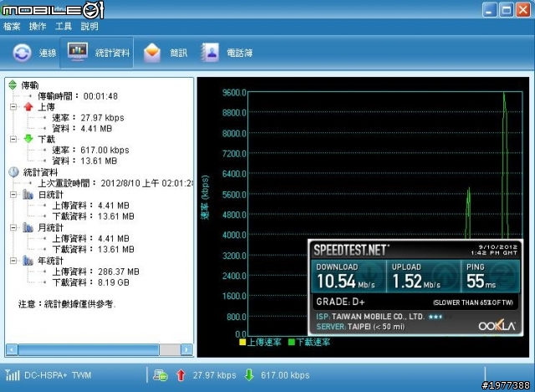Viewport: 535px width, 392px height.
Task: Collapse the 年統計 yearly statistics node
Action: (13, 261)
